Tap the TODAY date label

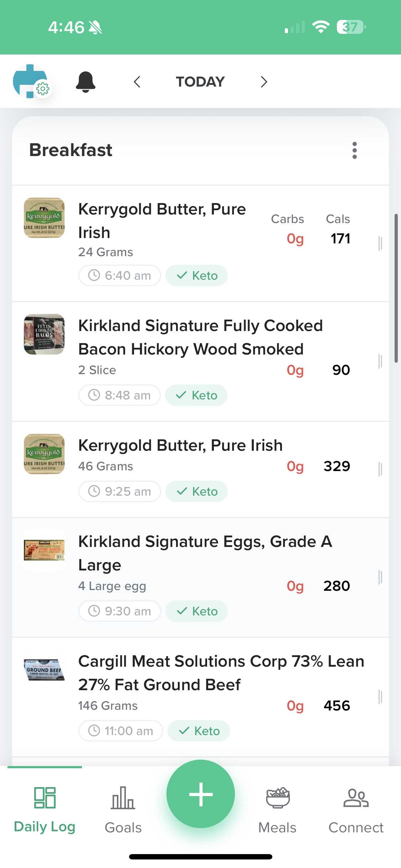click(200, 82)
